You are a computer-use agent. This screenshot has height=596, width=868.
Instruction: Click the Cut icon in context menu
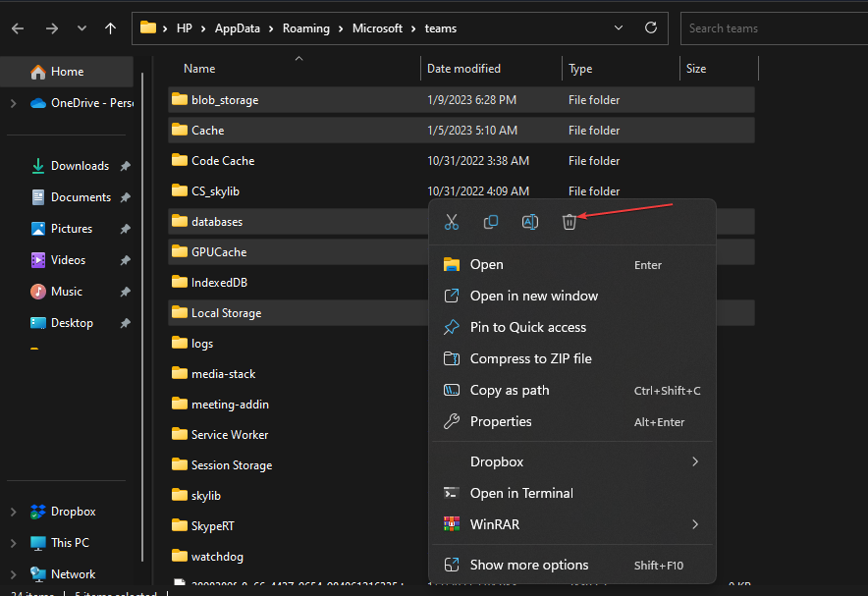pyautogui.click(x=451, y=222)
